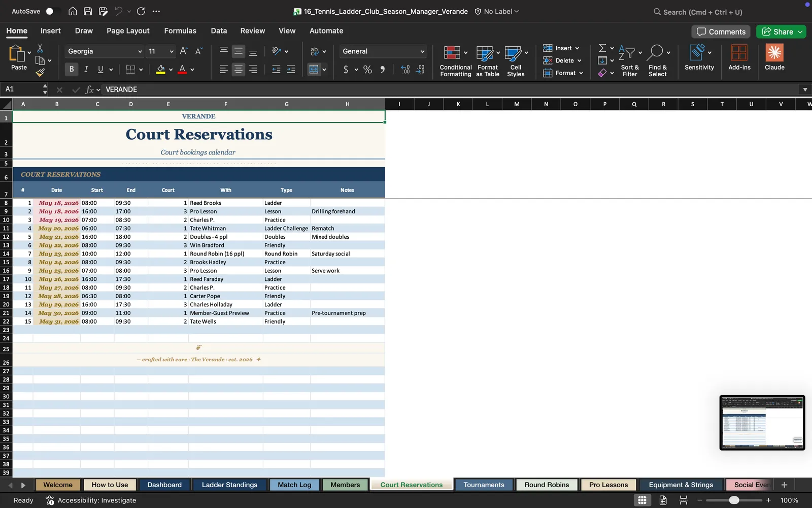Screen dimensions: 812x508
Task: Open the Tournaments sheet tab
Action: click(484, 485)
